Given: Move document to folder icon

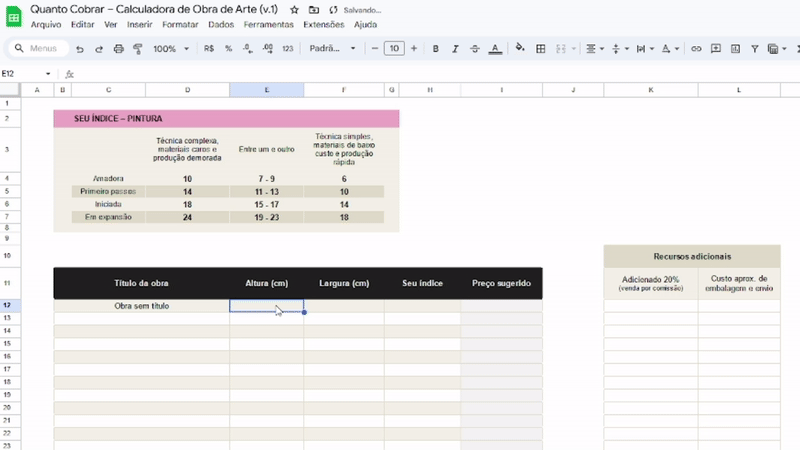Looking at the screenshot, I should 314,10.
